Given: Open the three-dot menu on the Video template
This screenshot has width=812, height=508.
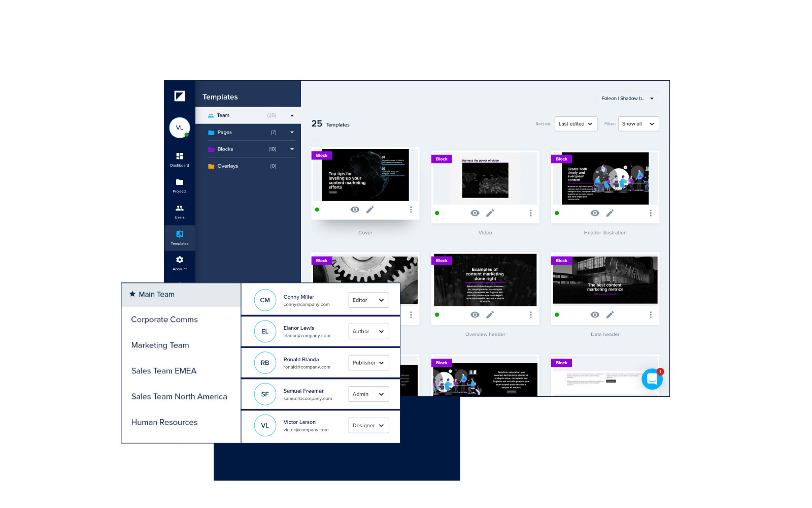Looking at the screenshot, I should [531, 213].
